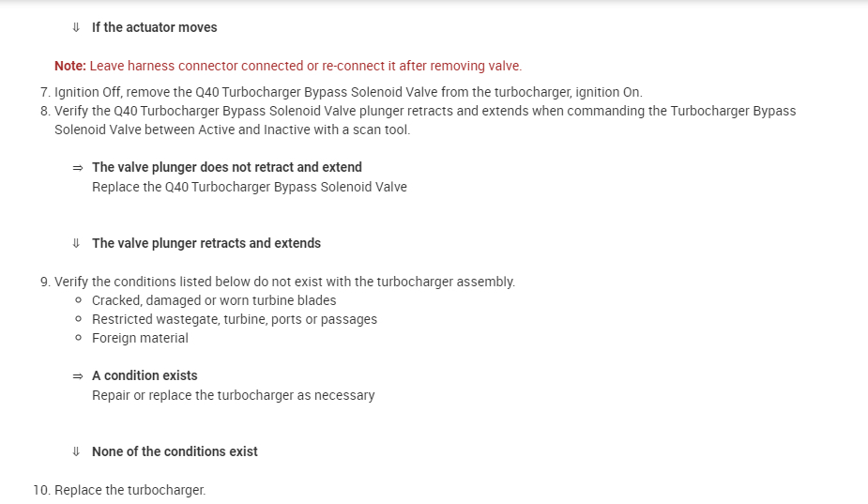Click "Replace the Q40 Turbocharger Bypass Solenoid Valve"
This screenshot has width=868, height=504.
click(x=249, y=186)
